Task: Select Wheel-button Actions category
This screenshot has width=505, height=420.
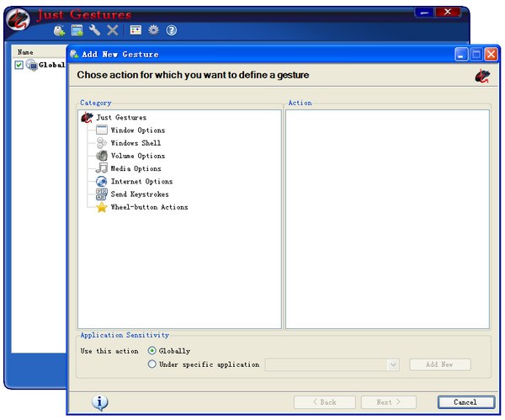Action: point(149,207)
